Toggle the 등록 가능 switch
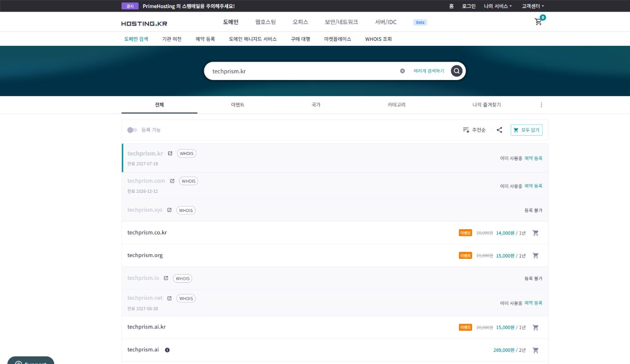Image resolution: width=630 pixels, height=364 pixels. tap(132, 130)
